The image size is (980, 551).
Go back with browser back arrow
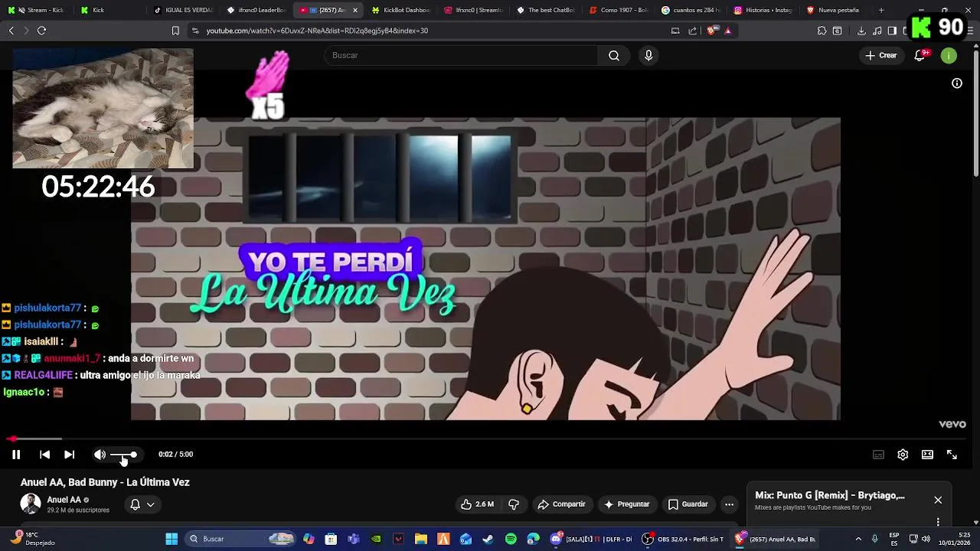pos(11,31)
